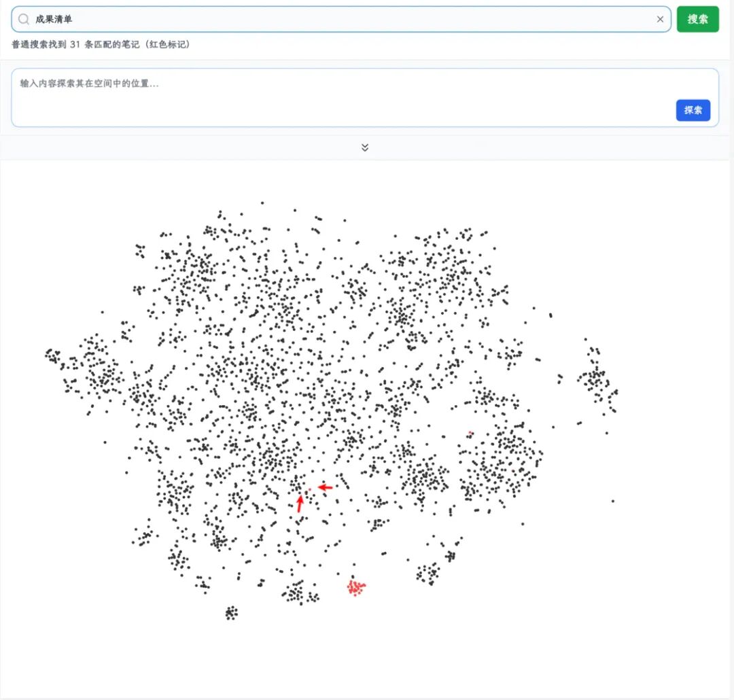Image resolution: width=734 pixels, height=700 pixels.
Task: Click the blue 探索 button
Action: pos(693,110)
